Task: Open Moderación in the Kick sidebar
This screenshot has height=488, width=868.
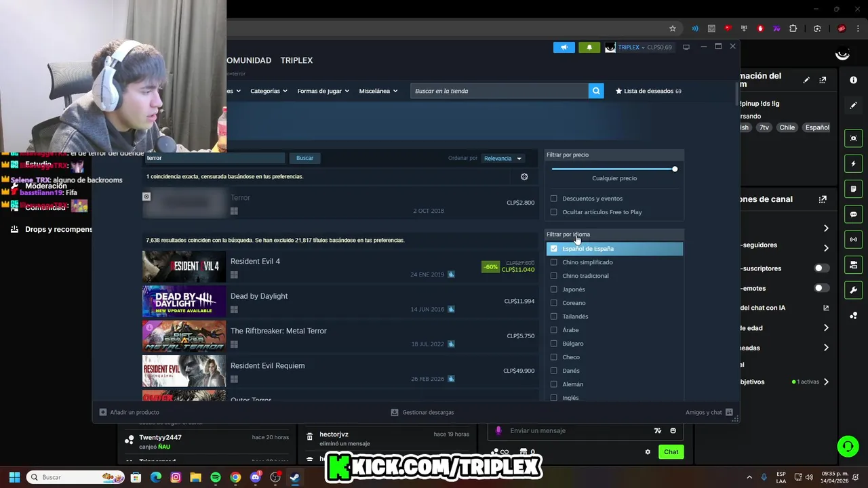Action: 46,186
